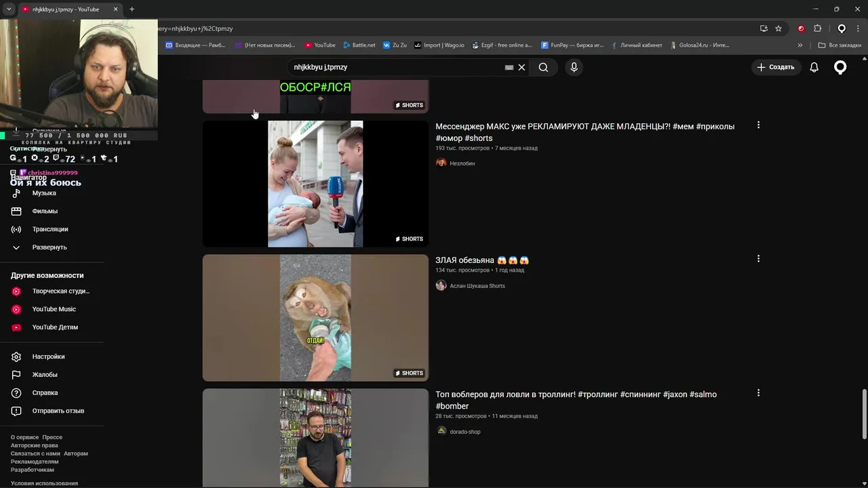This screenshot has width=868, height=488.
Task: Start voice search with microphone icon
Action: (574, 67)
